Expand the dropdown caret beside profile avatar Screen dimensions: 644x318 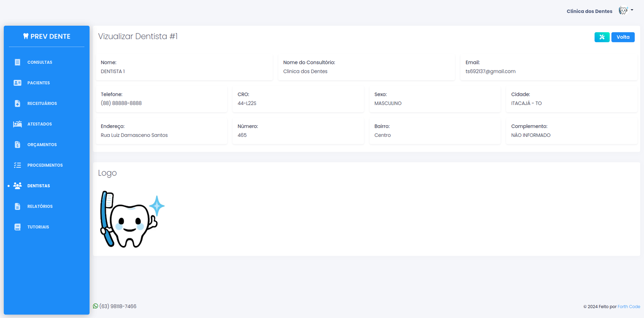(632, 10)
